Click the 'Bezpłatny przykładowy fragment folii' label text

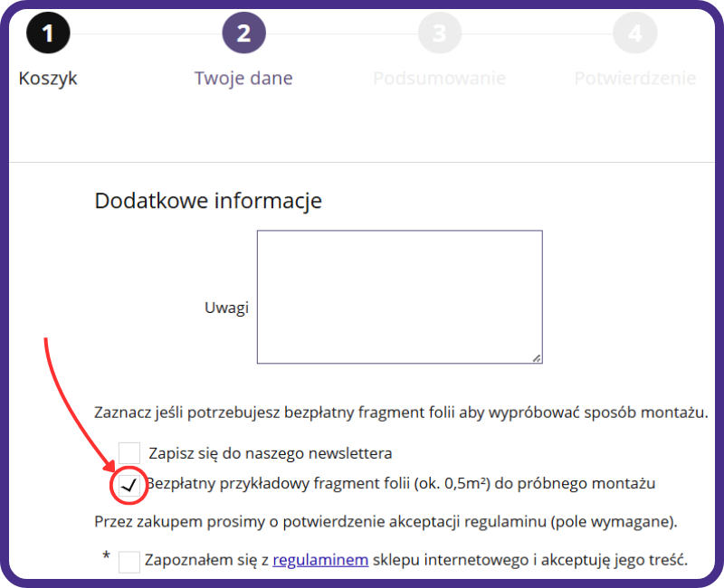coord(400,483)
